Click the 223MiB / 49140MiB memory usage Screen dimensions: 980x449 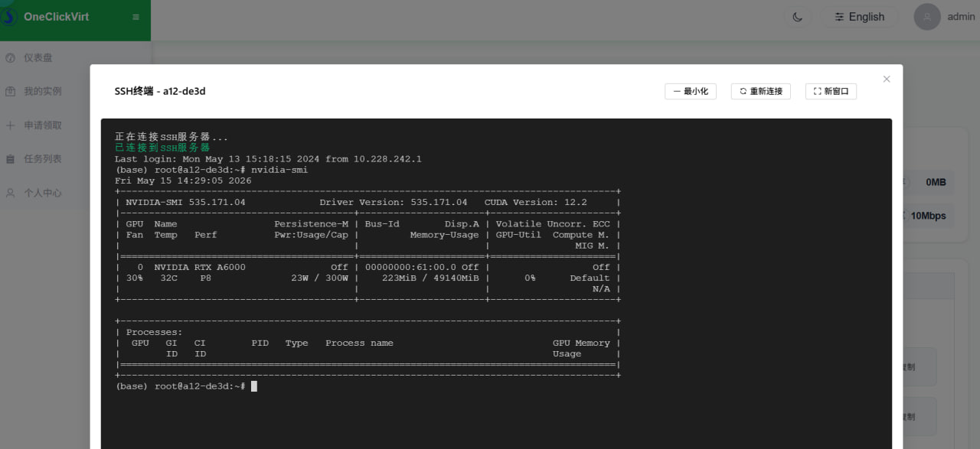tap(430, 278)
